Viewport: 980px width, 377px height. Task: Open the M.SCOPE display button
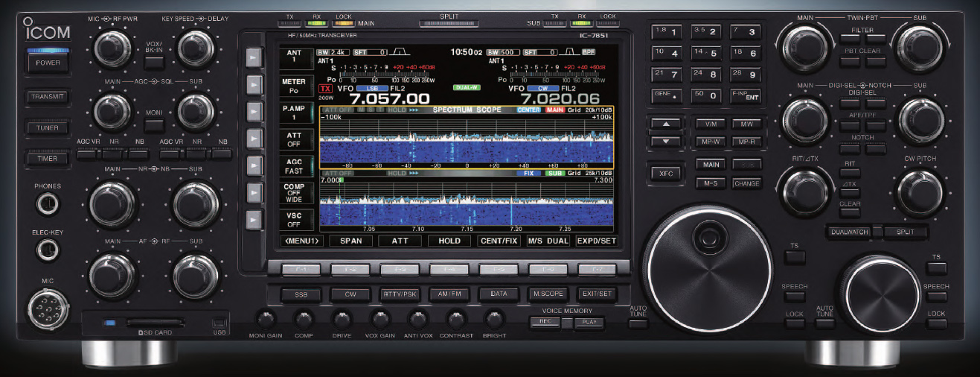[548, 294]
